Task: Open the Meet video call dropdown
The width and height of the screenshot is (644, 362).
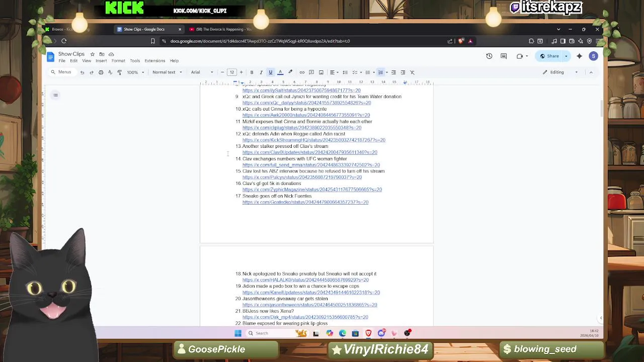Action: 522,56
